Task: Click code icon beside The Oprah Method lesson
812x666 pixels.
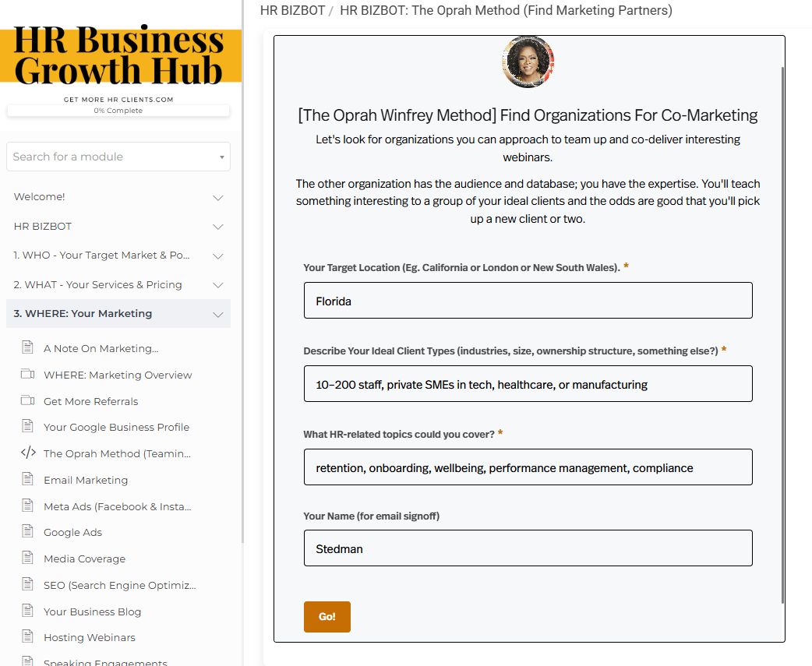Action: coord(28,453)
